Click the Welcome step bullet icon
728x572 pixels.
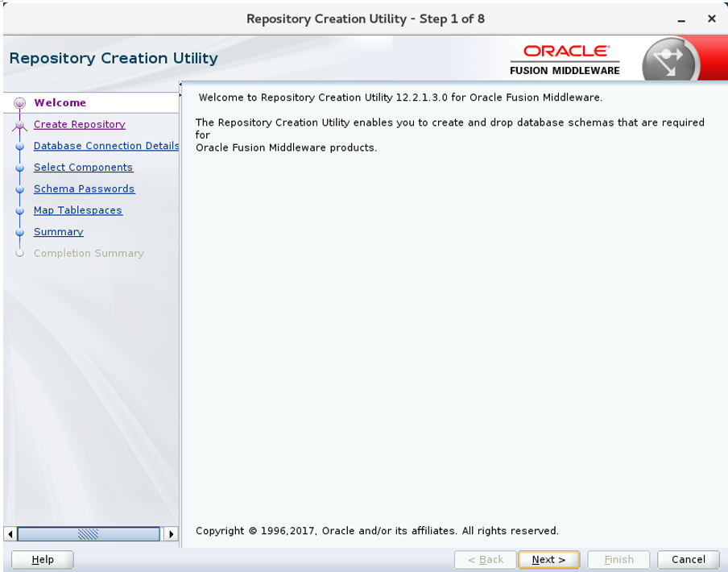pos(19,103)
